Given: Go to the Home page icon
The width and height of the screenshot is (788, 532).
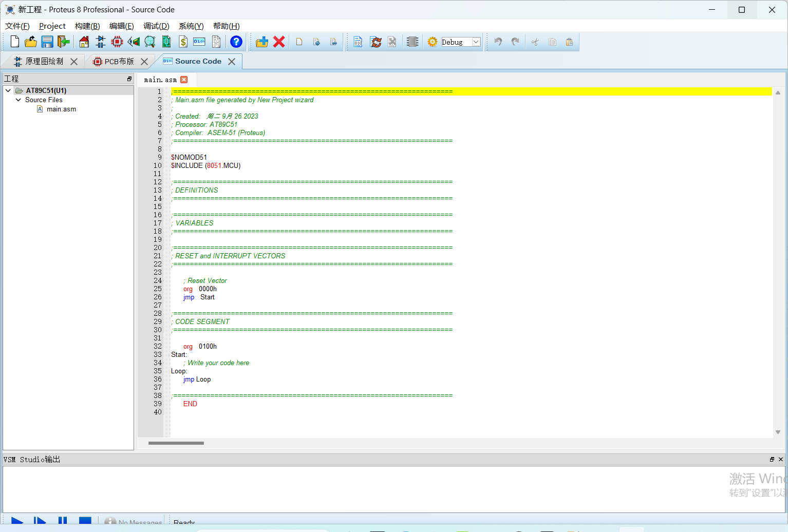Looking at the screenshot, I should click(x=84, y=42).
